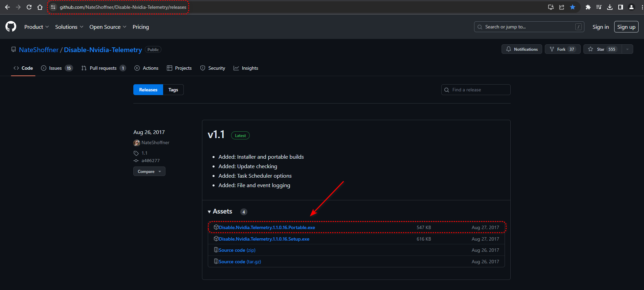The width and height of the screenshot is (644, 290).
Task: Go back with the browser back arrow
Action: (7, 7)
